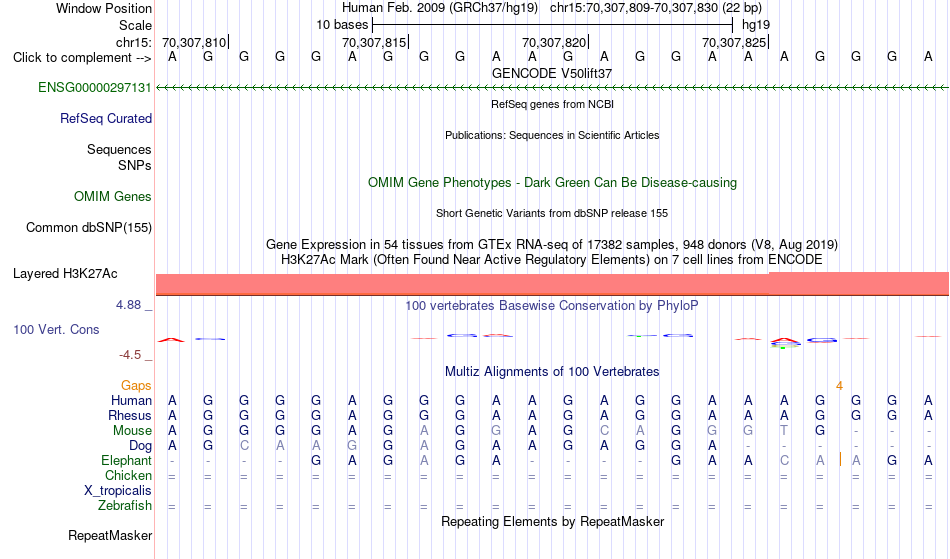This screenshot has width=950, height=559.
Task: Click the Gaps row label
Action: point(136,386)
